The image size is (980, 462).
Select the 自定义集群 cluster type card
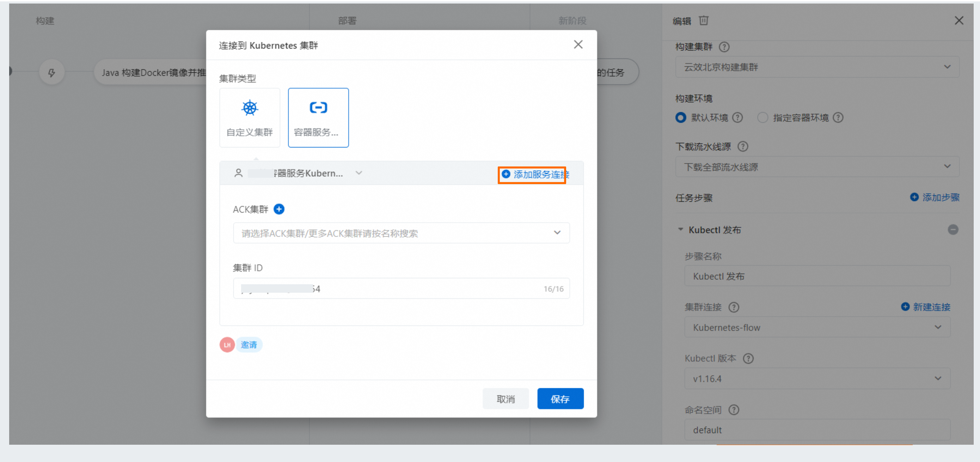250,117
